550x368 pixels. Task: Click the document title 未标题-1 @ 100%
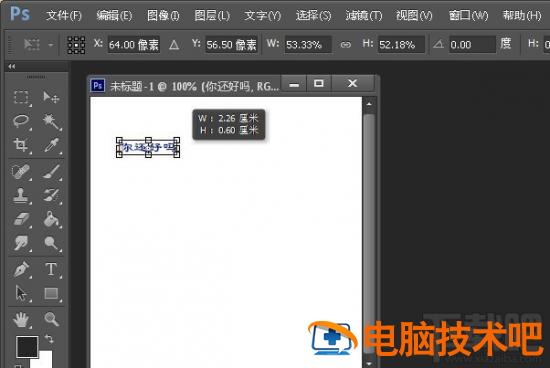(x=153, y=86)
